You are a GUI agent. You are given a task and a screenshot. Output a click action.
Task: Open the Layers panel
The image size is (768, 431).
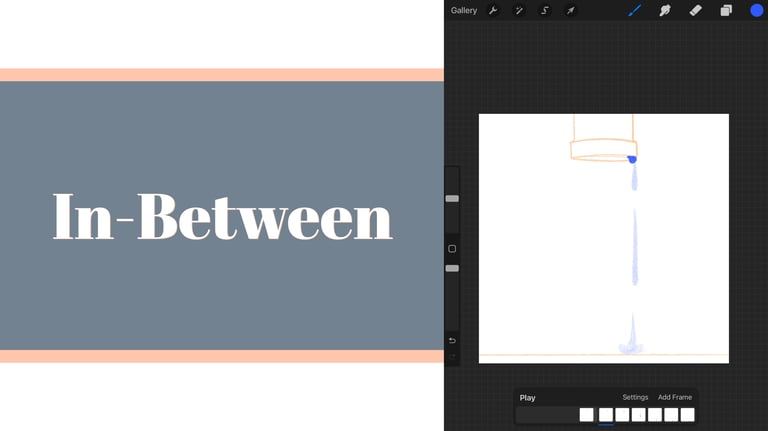tap(726, 10)
